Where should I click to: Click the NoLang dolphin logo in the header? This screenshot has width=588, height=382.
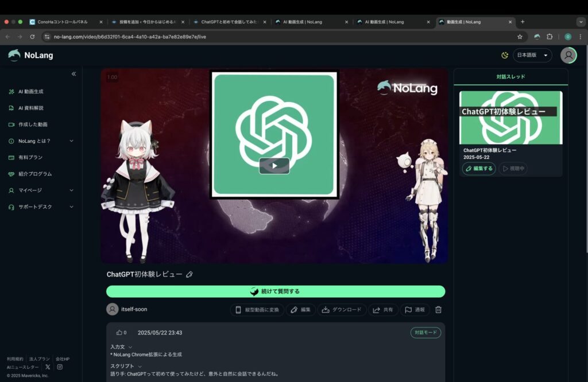click(30, 55)
